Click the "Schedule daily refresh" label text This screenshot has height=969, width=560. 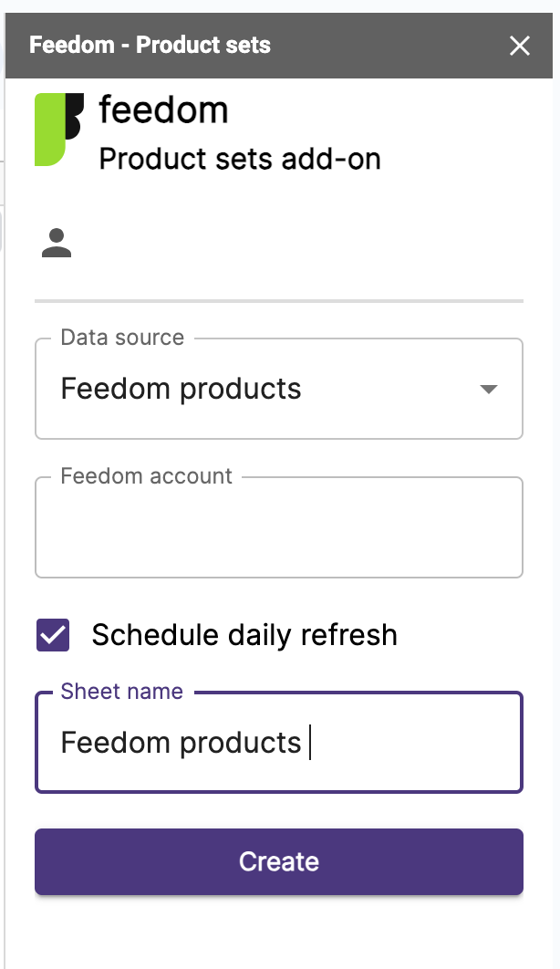point(244,635)
